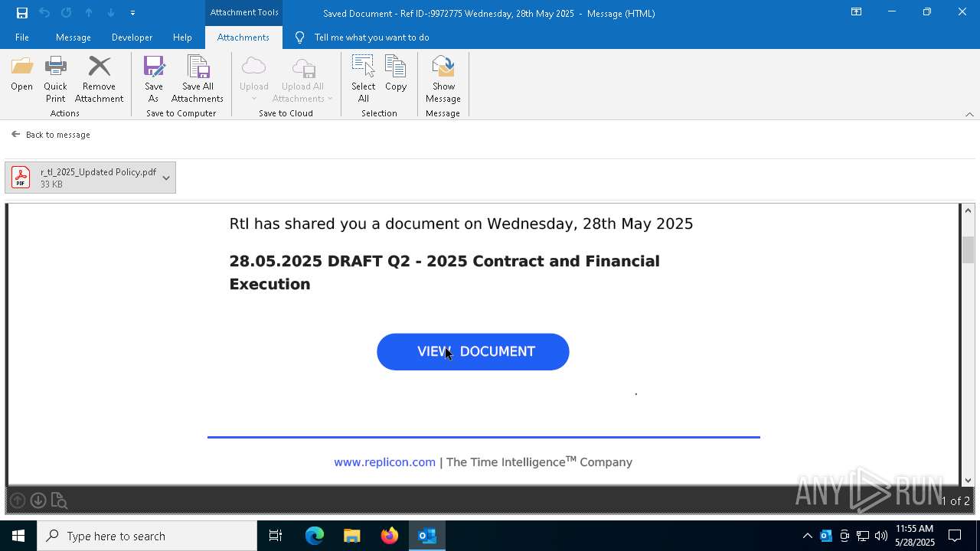Image resolution: width=980 pixels, height=551 pixels.
Task: Open the taskbar clock and date
Action: tap(914, 536)
